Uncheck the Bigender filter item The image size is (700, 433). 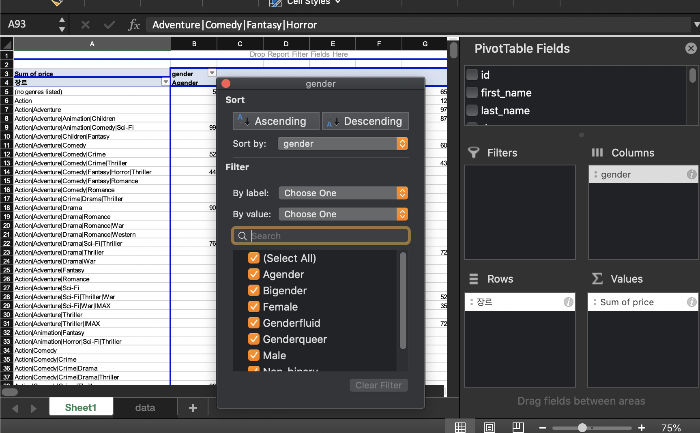click(254, 291)
